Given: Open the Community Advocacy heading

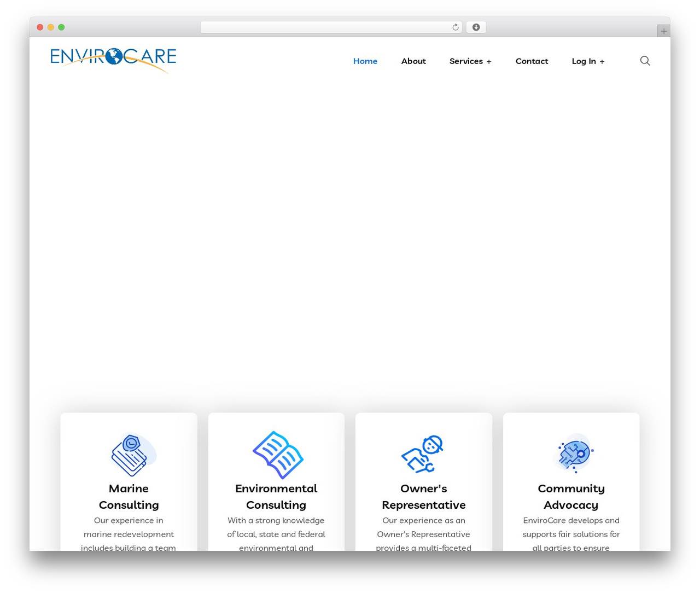Looking at the screenshot, I should 571,497.
